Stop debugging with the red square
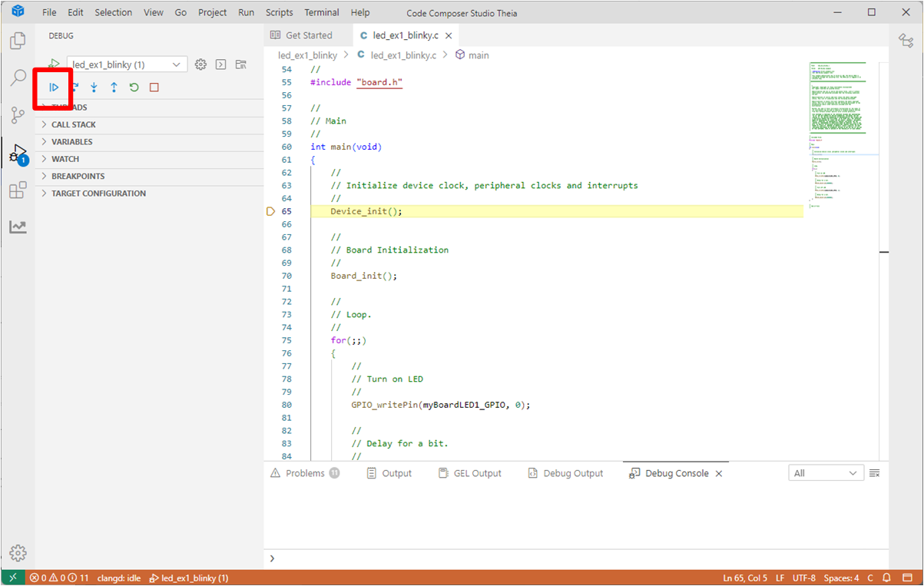 click(x=154, y=88)
